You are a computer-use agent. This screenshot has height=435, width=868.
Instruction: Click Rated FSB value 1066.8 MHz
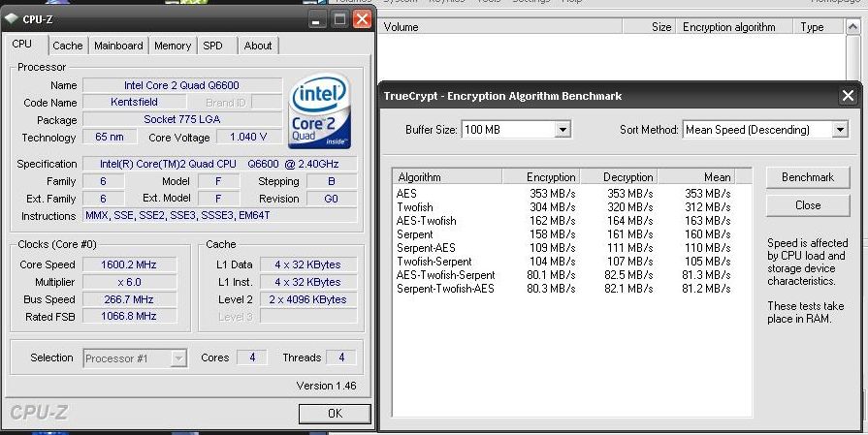130,316
